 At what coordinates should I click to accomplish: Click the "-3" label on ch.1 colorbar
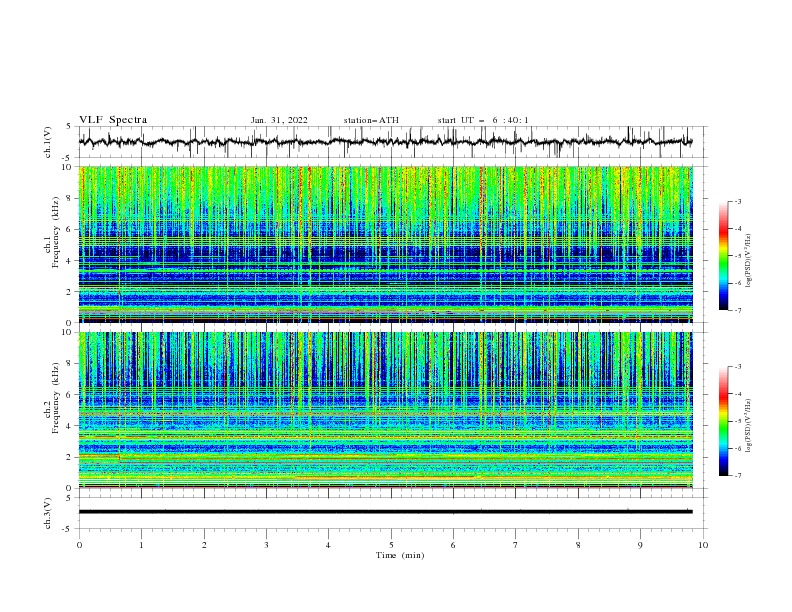point(737,201)
